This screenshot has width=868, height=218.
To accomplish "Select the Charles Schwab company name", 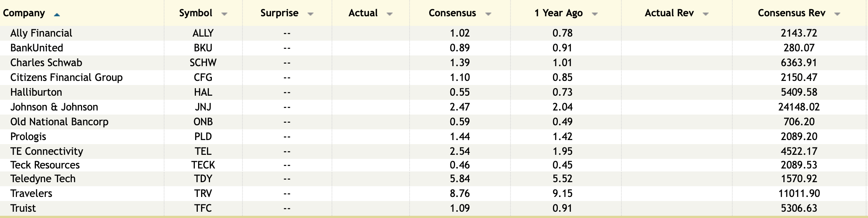I will pyautogui.click(x=46, y=62).
